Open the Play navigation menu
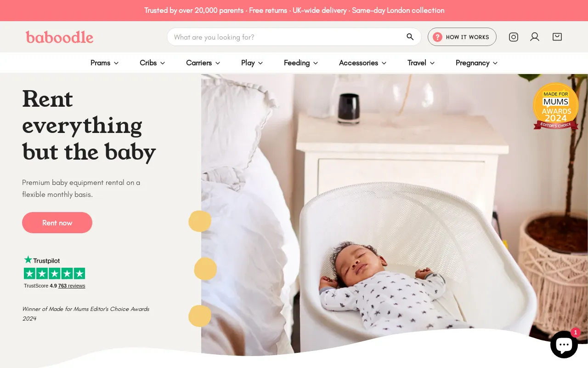The height and width of the screenshot is (368, 588). 252,63
